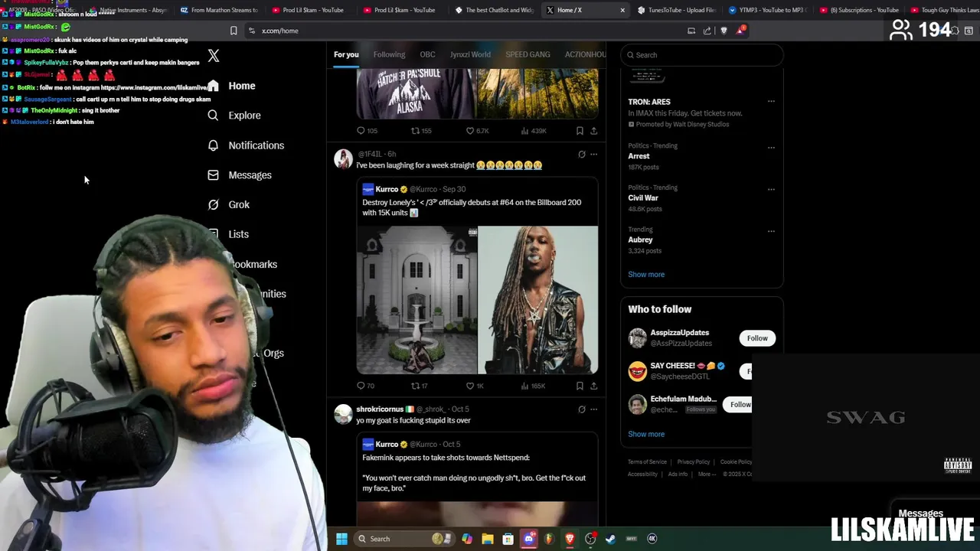Ask Grok about the shrokricornus post
The image size is (980, 551).
(581, 409)
